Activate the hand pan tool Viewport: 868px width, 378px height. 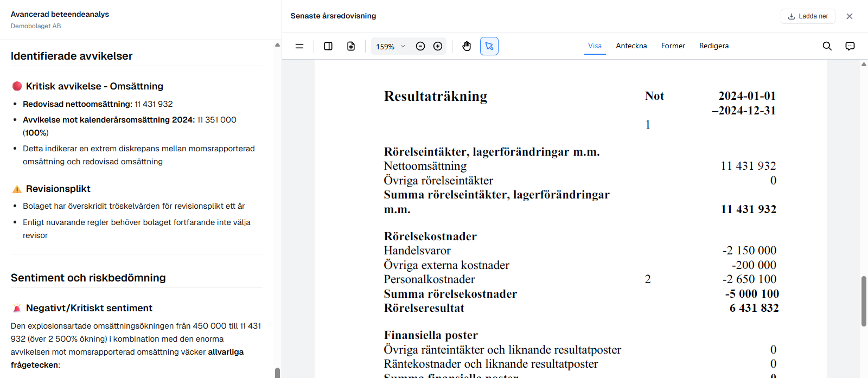click(467, 46)
